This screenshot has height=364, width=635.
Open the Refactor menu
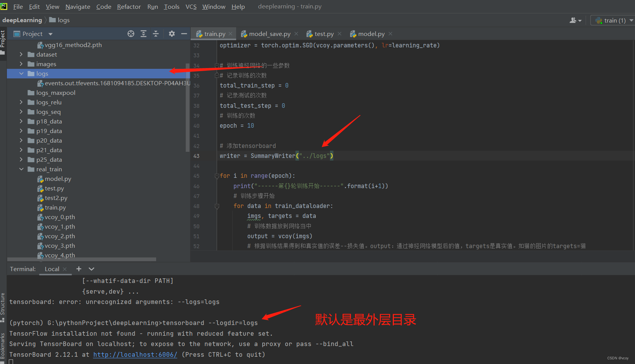coord(129,6)
